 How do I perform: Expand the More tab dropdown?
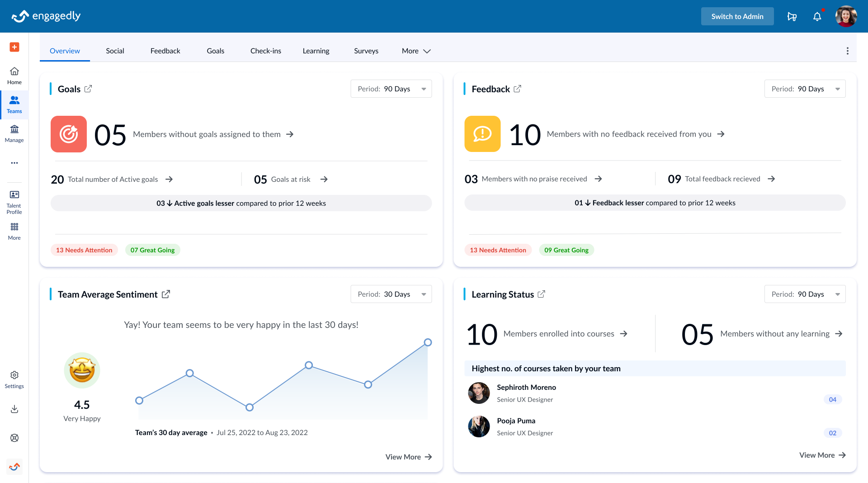416,51
